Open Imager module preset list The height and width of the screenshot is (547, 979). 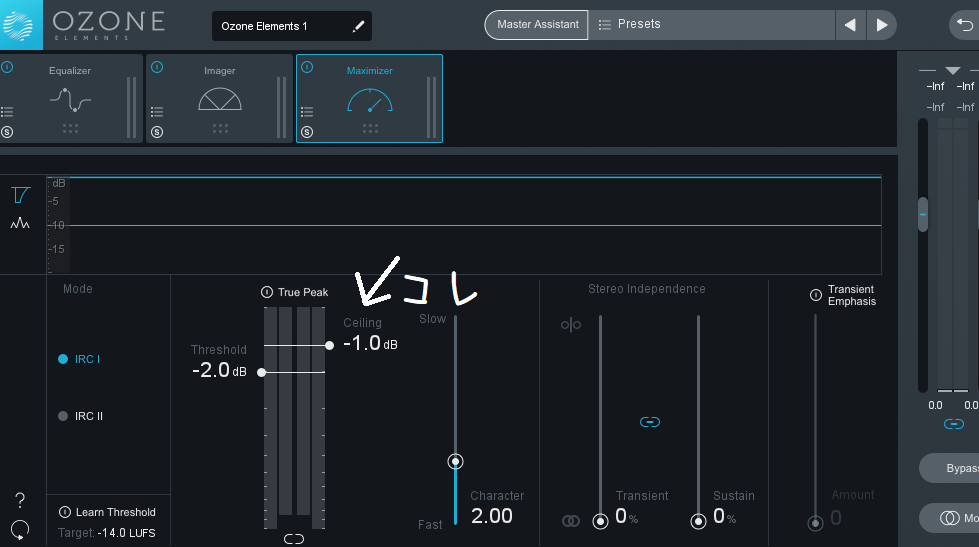point(157,112)
